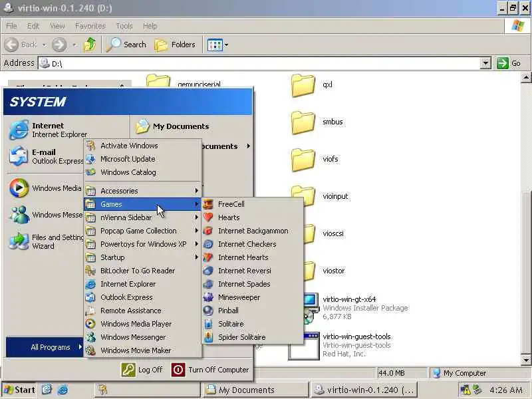
Task: Open Solitaire
Action: pos(253,324)
